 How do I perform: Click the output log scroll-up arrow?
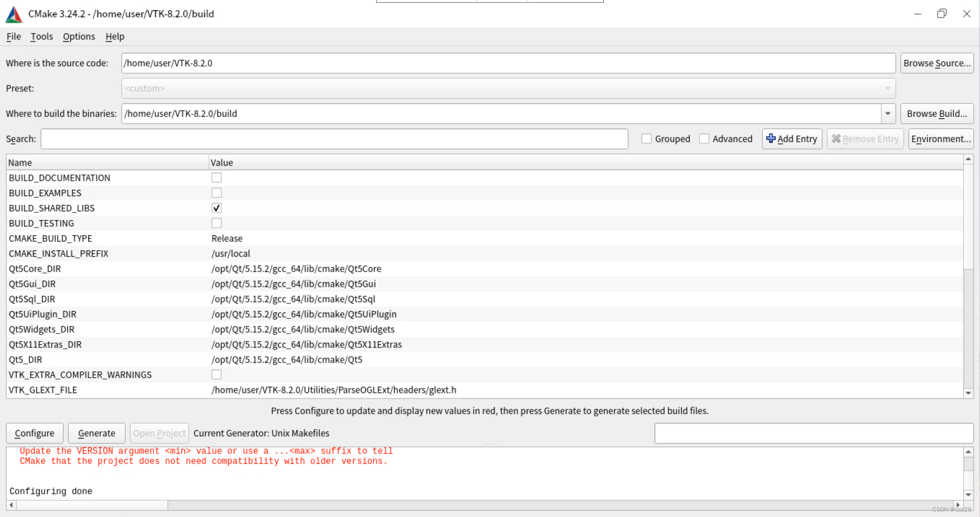968,452
